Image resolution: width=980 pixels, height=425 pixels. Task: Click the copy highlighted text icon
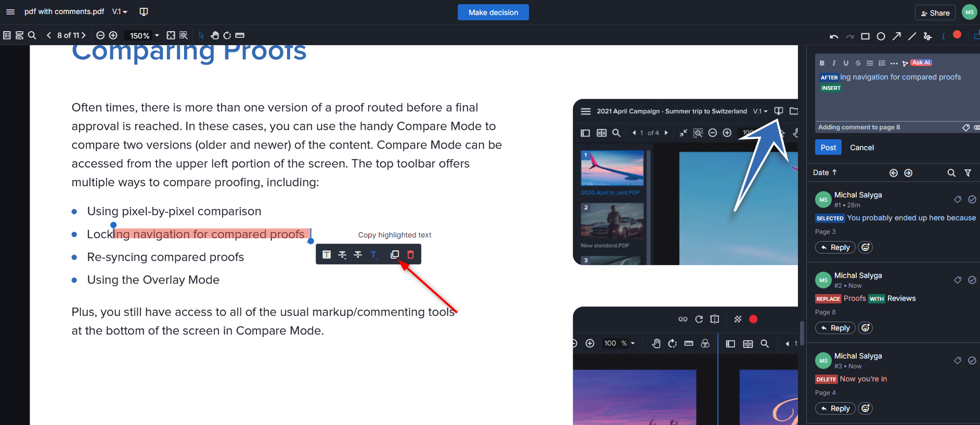[x=395, y=255]
